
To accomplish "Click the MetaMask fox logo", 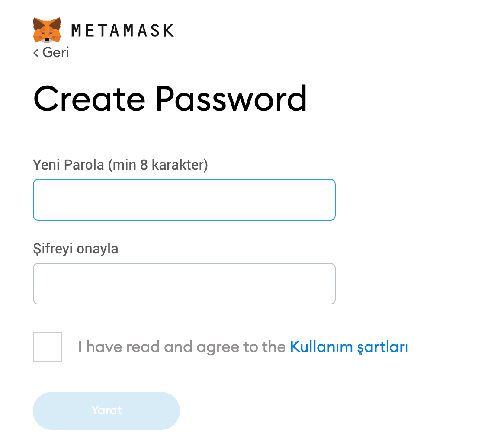I will (47, 30).
